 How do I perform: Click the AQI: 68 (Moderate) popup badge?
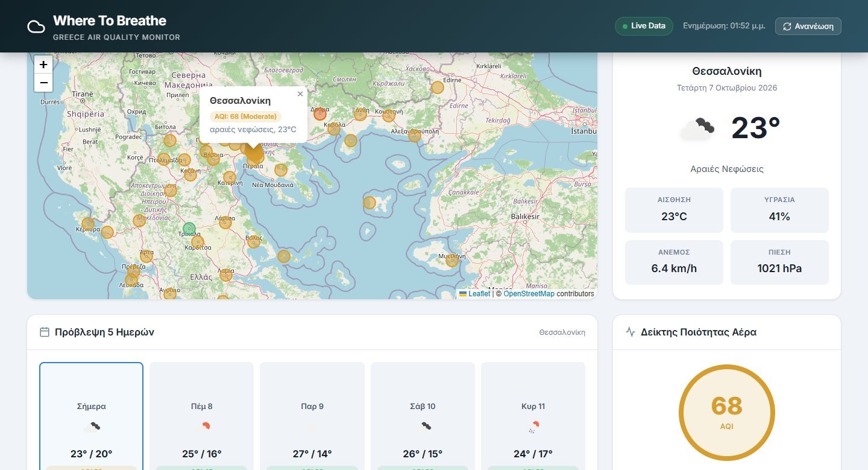245,116
